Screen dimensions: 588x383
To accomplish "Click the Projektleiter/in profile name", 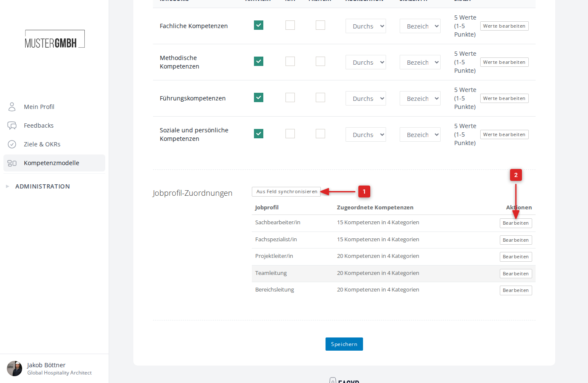I will tap(274, 256).
